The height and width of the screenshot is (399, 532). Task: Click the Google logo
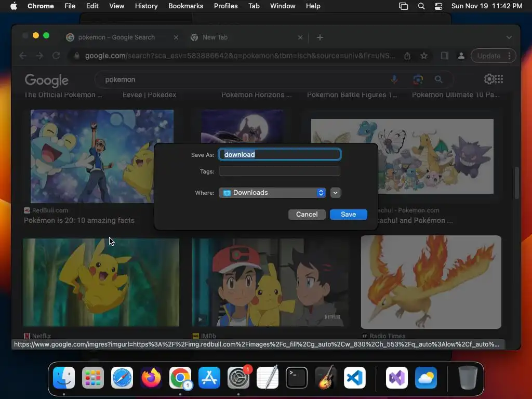click(x=46, y=81)
